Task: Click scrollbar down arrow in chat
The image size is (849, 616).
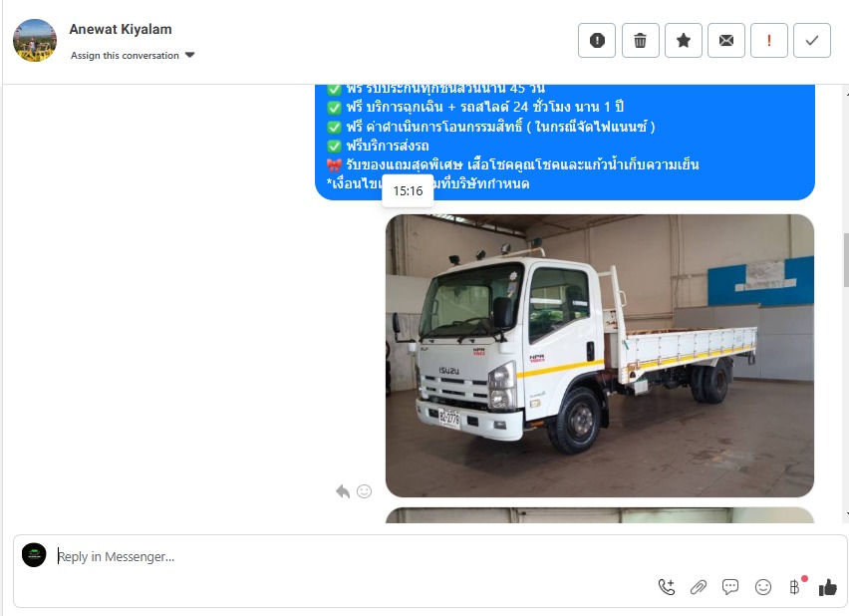Action: pyautogui.click(x=846, y=513)
